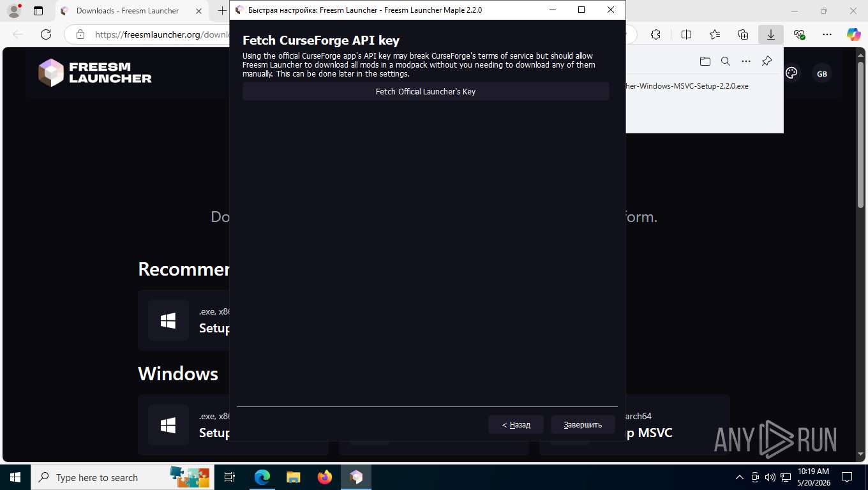Toggle Edge split screen icon
868x490 pixels.
(686, 34)
